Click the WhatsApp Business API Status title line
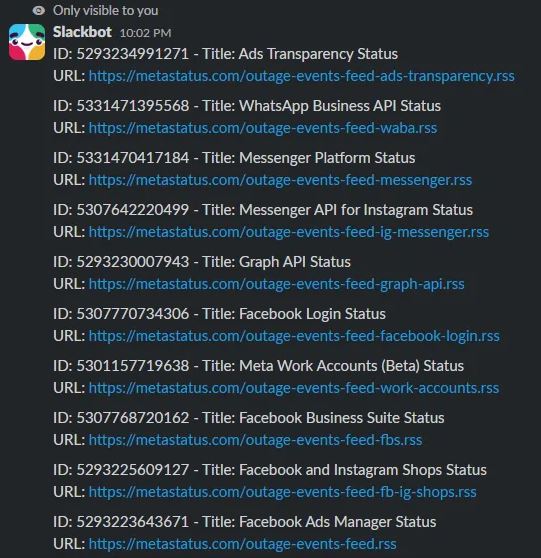 tap(247, 106)
